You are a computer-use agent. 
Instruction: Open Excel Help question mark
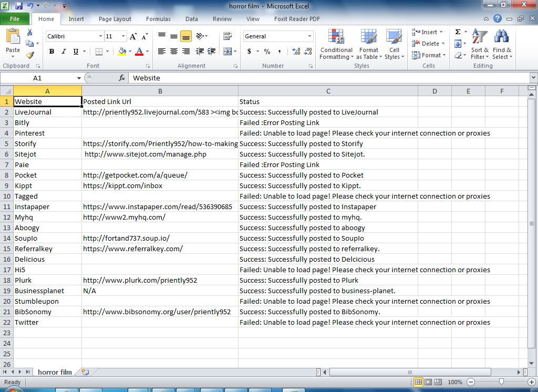coord(498,19)
